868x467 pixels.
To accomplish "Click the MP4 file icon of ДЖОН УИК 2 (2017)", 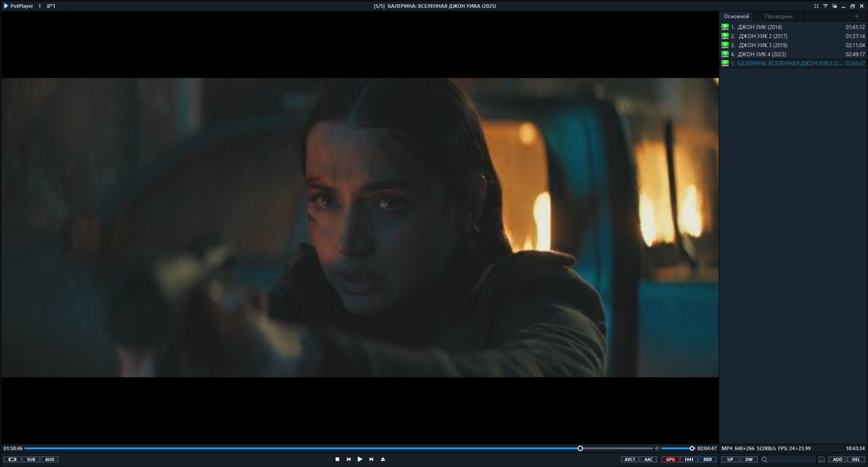I will pyautogui.click(x=725, y=36).
